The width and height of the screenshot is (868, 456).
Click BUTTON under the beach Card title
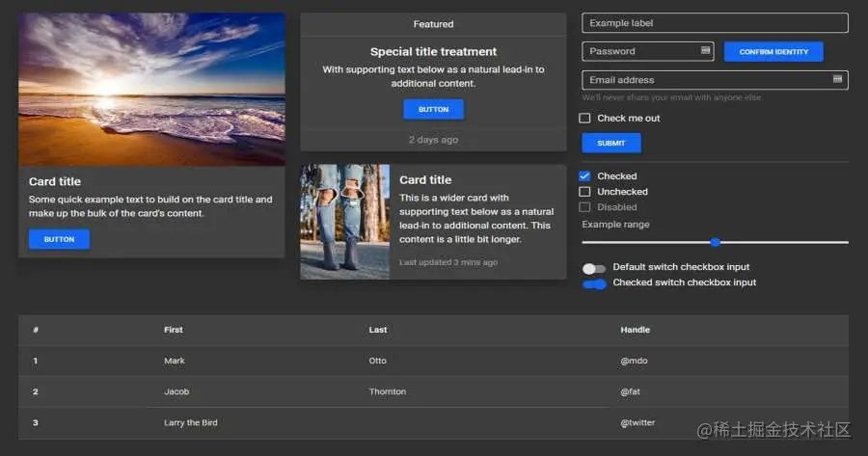pos(59,239)
